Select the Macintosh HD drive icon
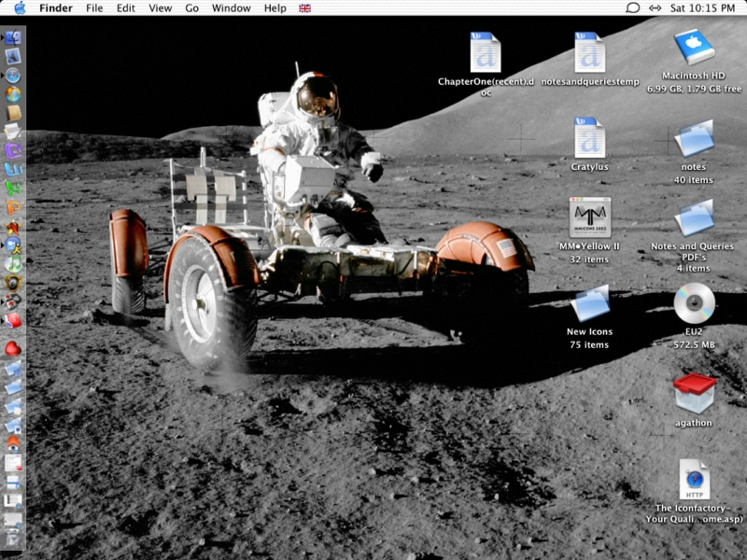The image size is (747, 560). pos(694,50)
